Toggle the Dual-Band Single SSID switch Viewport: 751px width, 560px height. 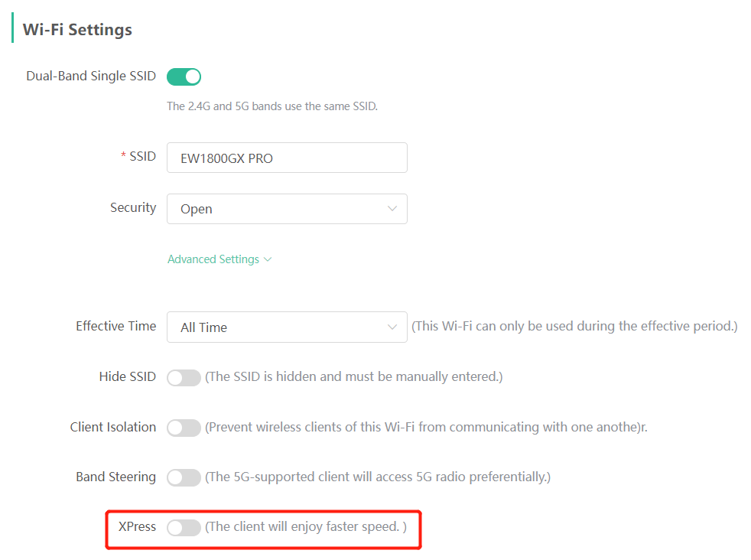click(184, 77)
